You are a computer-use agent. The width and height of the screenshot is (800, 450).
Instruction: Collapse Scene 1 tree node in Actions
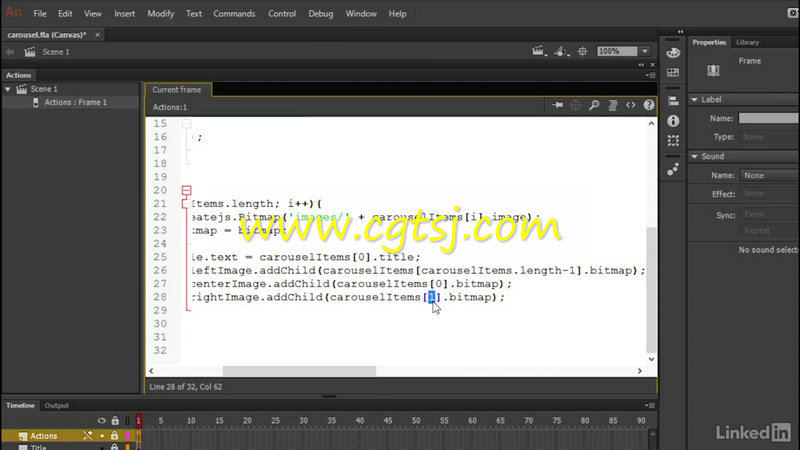[8, 89]
